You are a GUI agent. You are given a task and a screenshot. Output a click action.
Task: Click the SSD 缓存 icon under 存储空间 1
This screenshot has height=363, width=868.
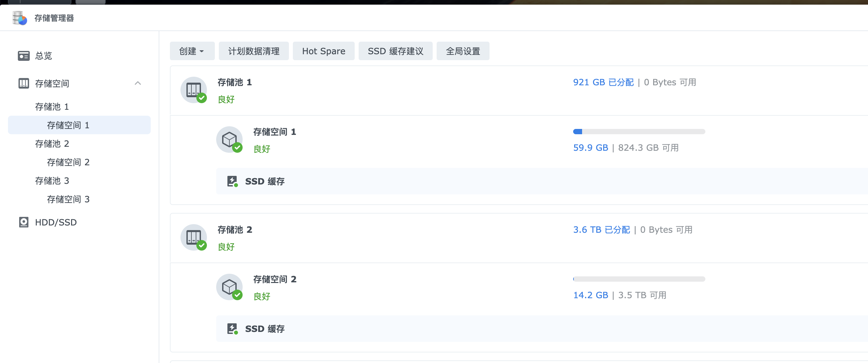coord(232,181)
